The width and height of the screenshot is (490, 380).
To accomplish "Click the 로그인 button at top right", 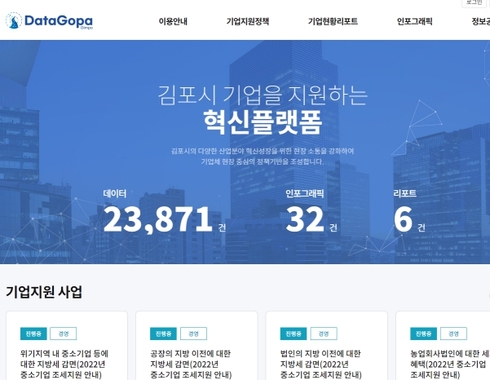I will coord(474,3).
